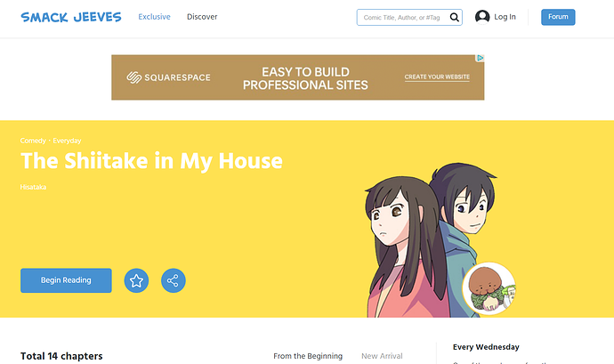
Task: Click the AdChoices icon on the banner
Action: tap(481, 58)
